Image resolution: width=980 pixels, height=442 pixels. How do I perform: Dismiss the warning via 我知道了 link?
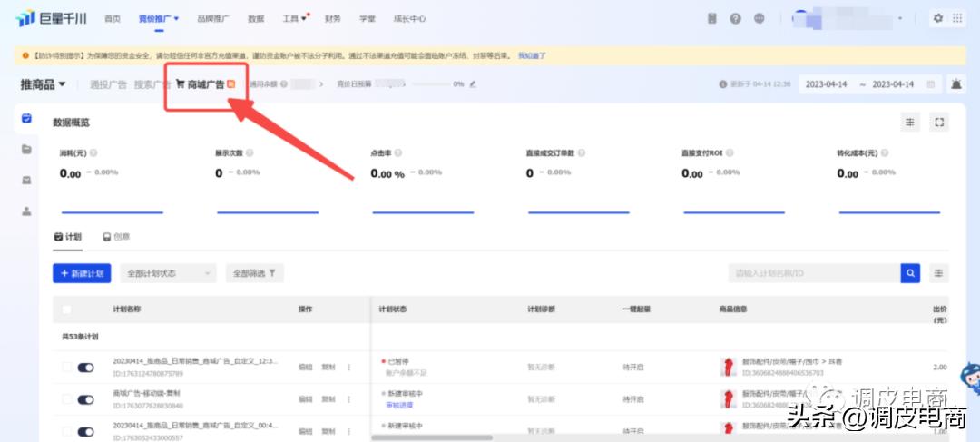click(532, 55)
